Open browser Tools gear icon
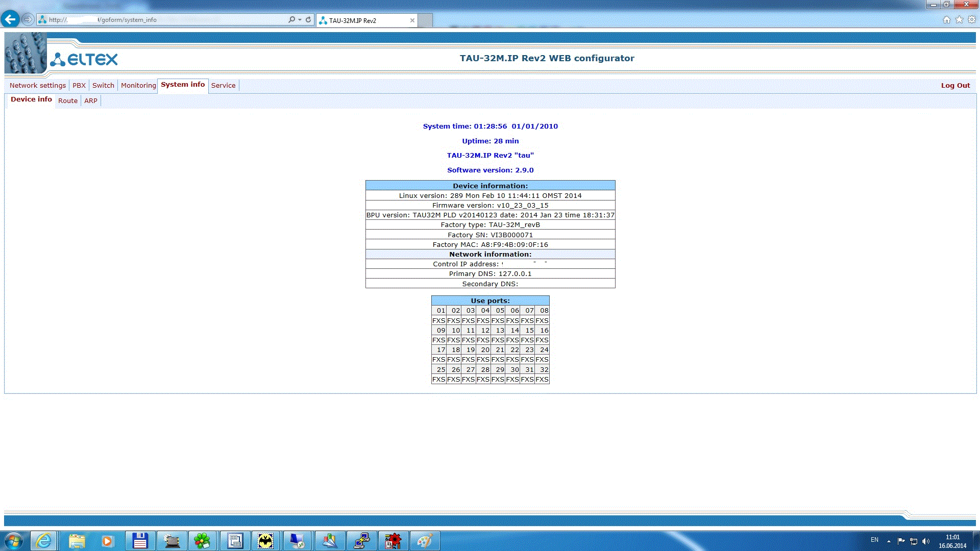The height and width of the screenshot is (551, 980). [x=971, y=19]
